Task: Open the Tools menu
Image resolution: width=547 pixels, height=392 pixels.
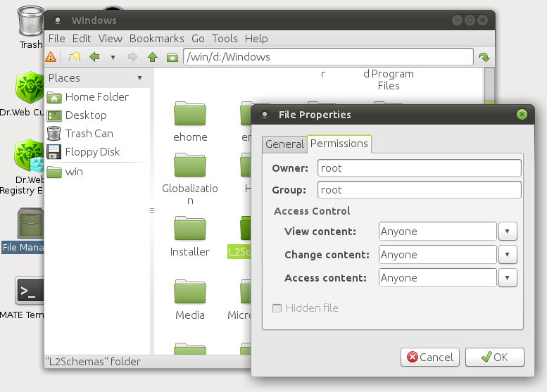Action: click(225, 39)
